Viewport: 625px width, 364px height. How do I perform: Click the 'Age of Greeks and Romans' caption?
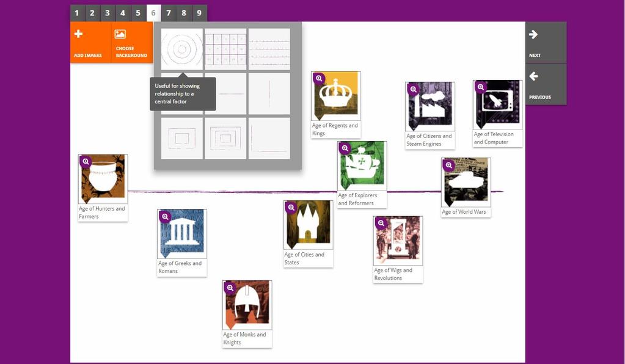pos(180,268)
